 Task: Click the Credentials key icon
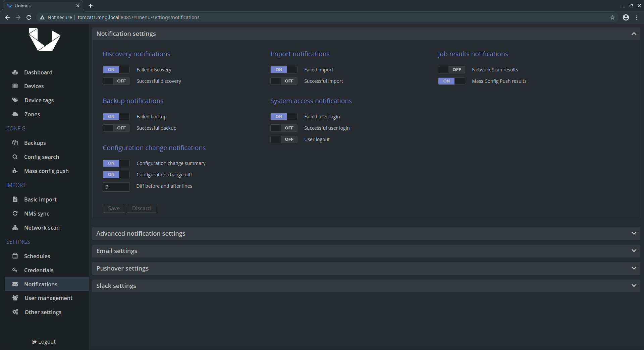coord(15,270)
